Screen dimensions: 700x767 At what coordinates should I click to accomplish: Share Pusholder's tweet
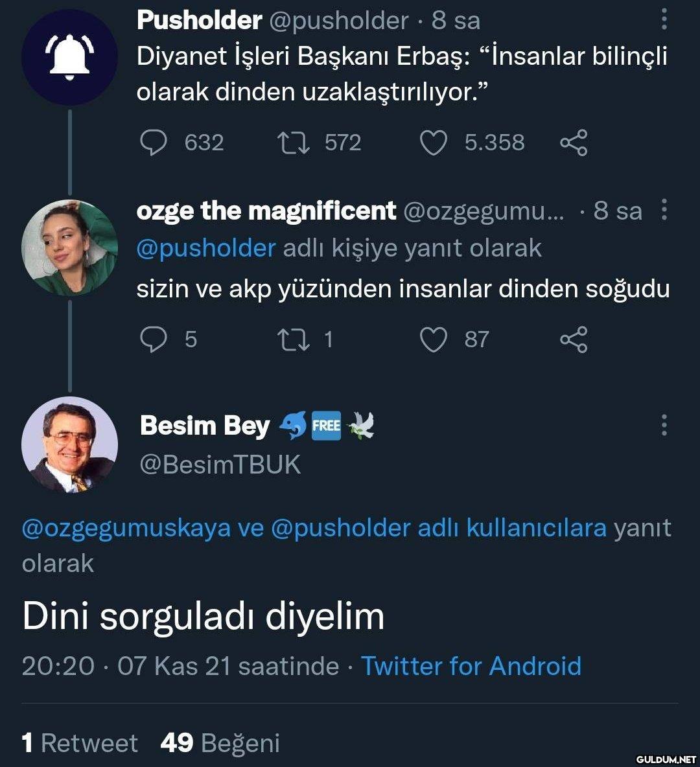tap(574, 143)
